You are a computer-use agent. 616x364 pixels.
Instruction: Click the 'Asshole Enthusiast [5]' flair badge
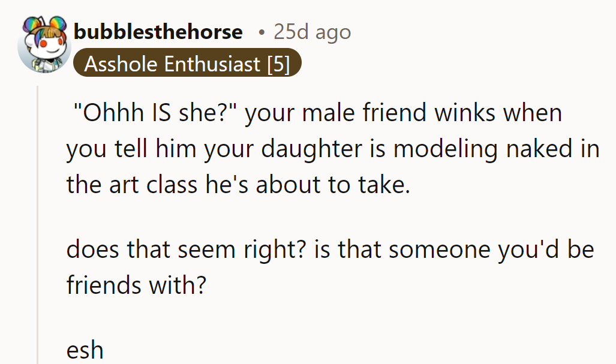point(187,64)
